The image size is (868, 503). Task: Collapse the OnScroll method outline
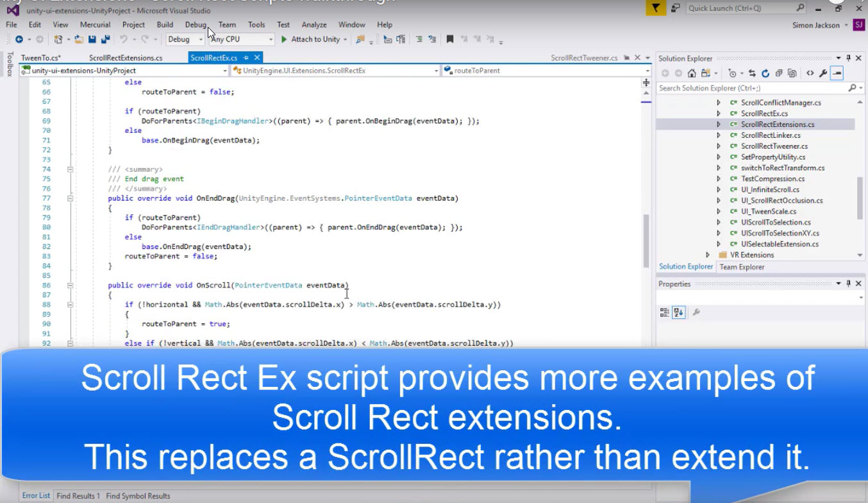coord(70,285)
